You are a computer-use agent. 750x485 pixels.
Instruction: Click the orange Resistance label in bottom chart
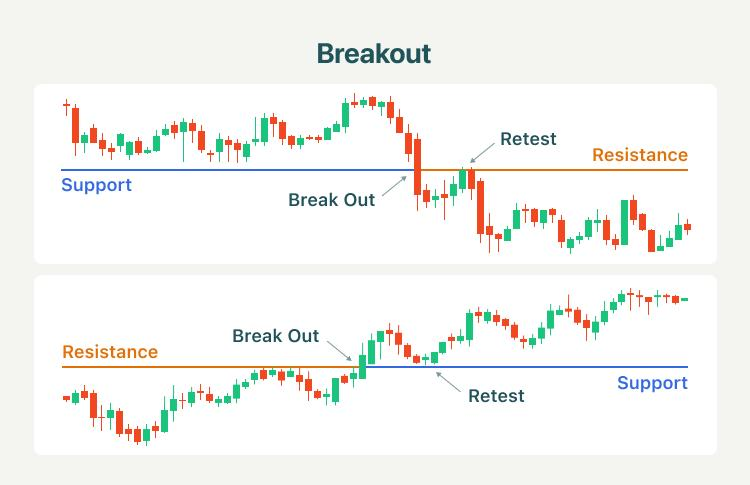pos(110,352)
